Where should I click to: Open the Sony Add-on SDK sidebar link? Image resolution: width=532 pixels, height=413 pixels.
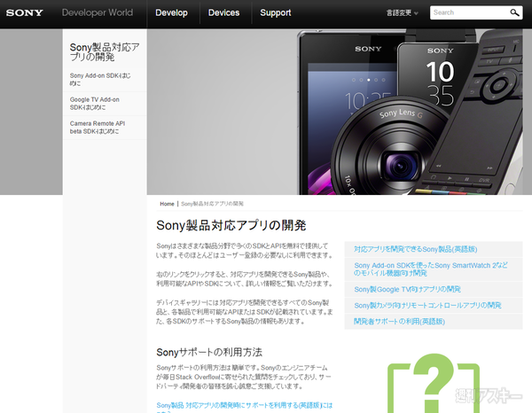coord(100,80)
